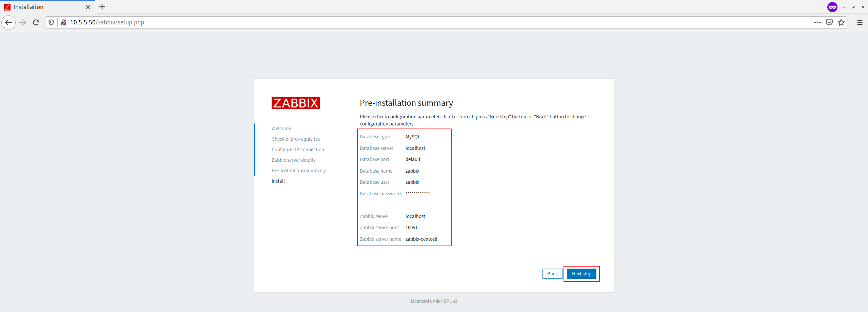
Task: Click the insecure connection padlock icon
Action: coord(63,22)
